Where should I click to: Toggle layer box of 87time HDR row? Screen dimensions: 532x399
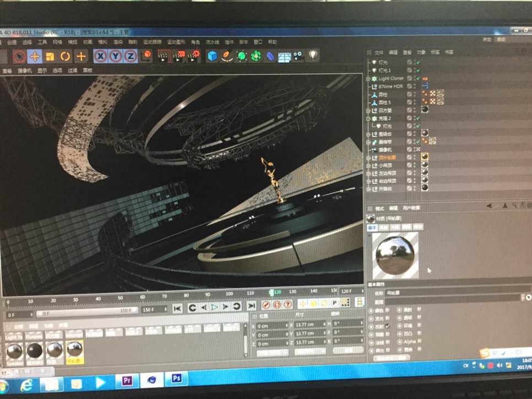click(x=410, y=87)
